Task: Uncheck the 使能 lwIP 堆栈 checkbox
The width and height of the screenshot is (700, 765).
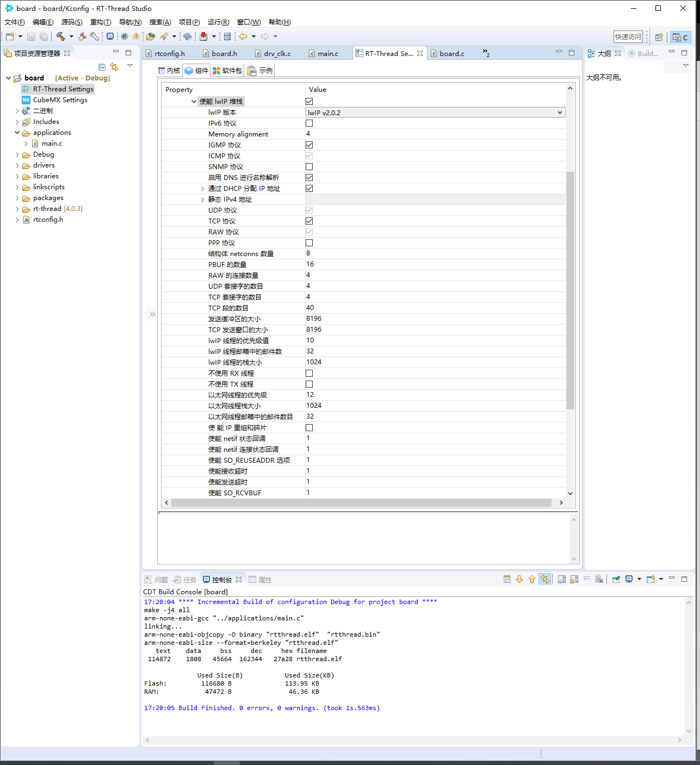Action: click(309, 101)
